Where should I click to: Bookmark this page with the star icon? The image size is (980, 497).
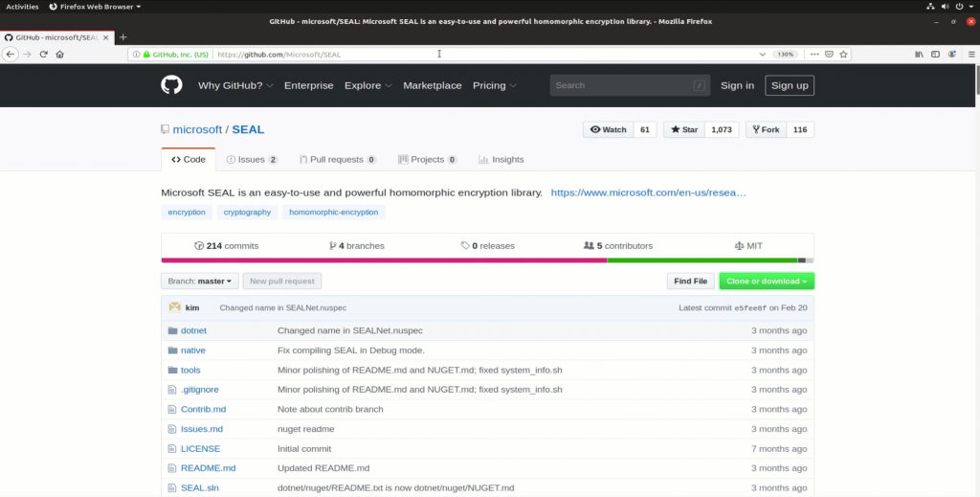844,55
